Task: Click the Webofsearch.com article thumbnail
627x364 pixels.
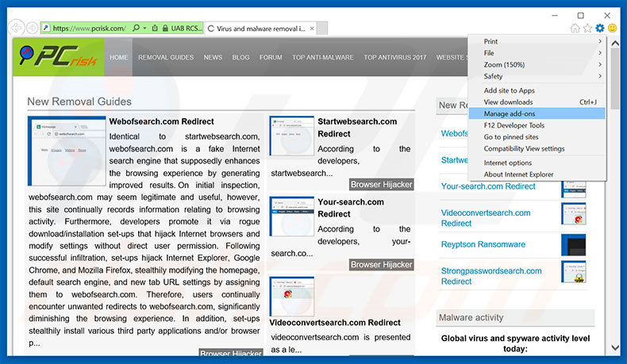Action: pos(67,151)
